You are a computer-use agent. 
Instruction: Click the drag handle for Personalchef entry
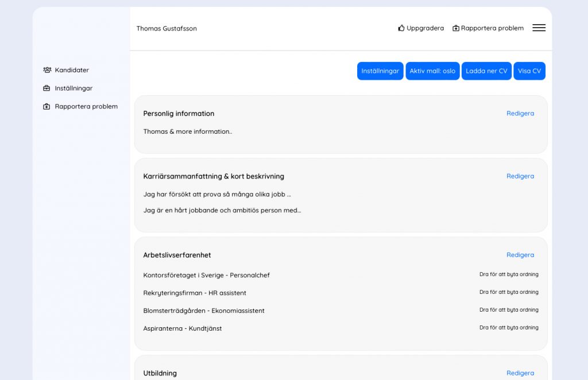click(509, 274)
